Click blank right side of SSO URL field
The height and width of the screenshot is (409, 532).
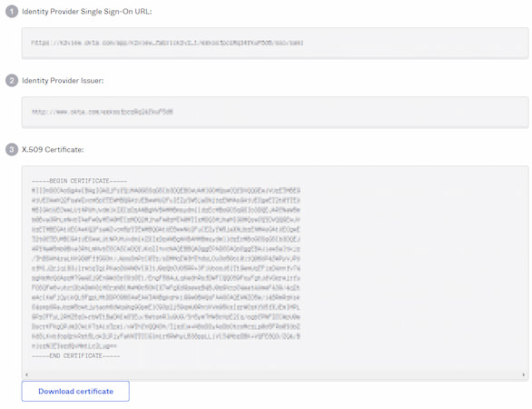tap(414, 43)
